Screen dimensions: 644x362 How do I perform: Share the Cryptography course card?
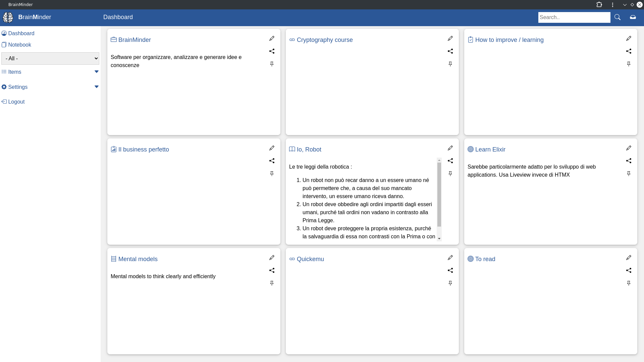pos(450,51)
